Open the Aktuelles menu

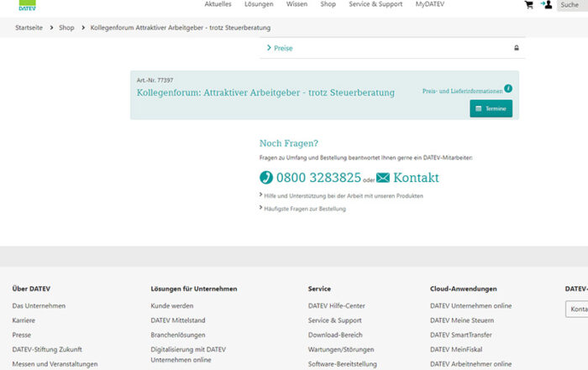coord(218,4)
